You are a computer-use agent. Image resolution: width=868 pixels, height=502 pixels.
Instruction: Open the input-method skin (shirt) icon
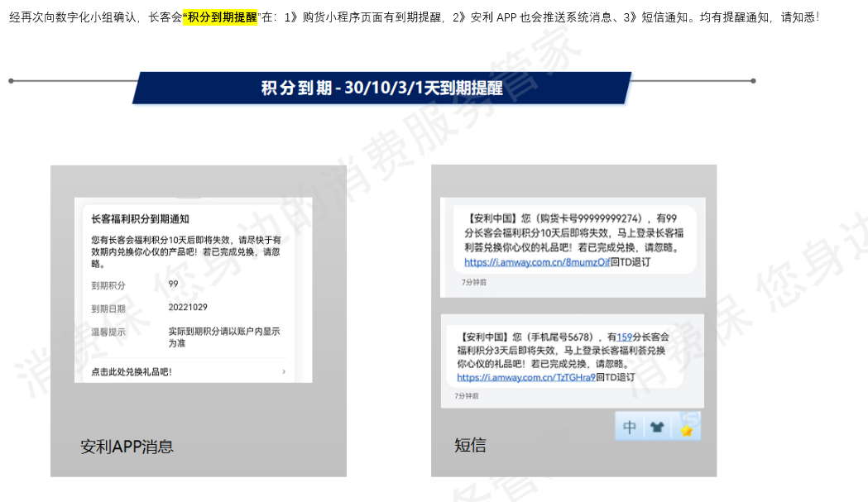657,428
